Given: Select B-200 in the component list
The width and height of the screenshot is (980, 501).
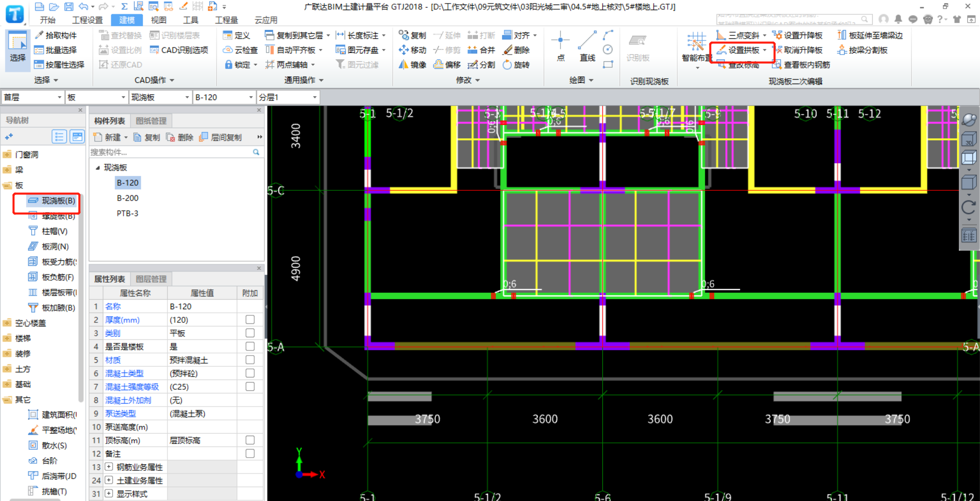Looking at the screenshot, I should point(128,198).
